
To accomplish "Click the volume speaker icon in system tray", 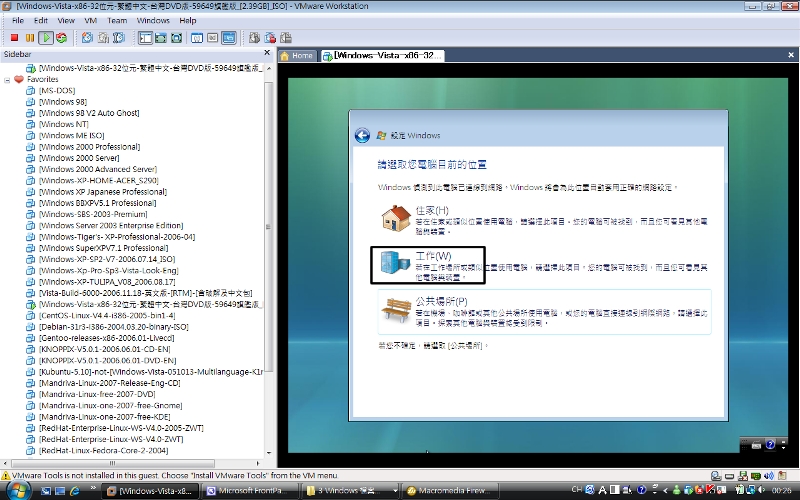I will (x=762, y=491).
